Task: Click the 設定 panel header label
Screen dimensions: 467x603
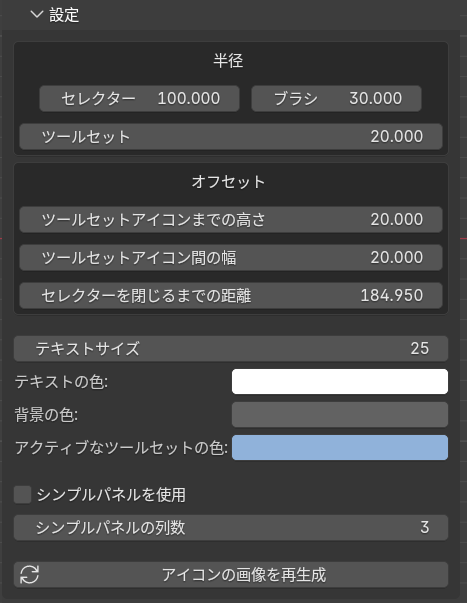Action: point(64,15)
